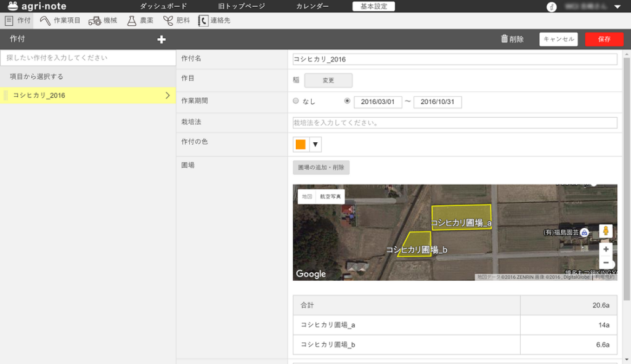
Task: Click the 圃場の追加・削除 button
Action: 321,168
